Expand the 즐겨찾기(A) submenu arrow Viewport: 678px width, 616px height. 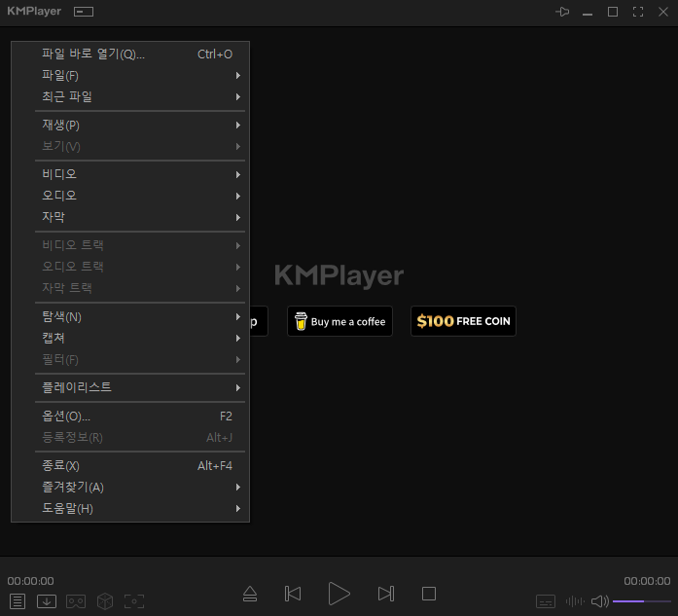click(237, 488)
